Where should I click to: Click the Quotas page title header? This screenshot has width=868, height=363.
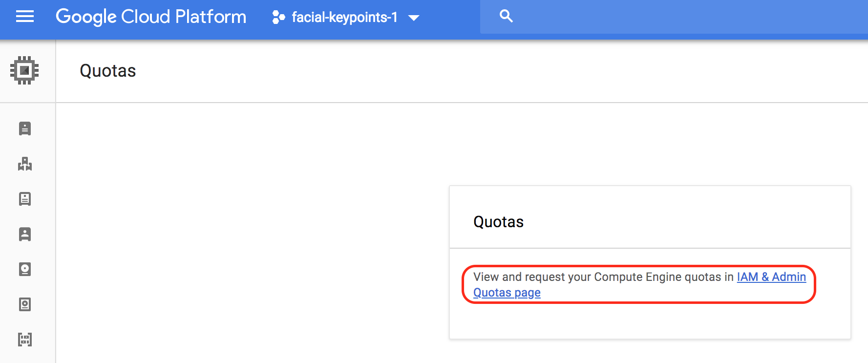(x=108, y=71)
